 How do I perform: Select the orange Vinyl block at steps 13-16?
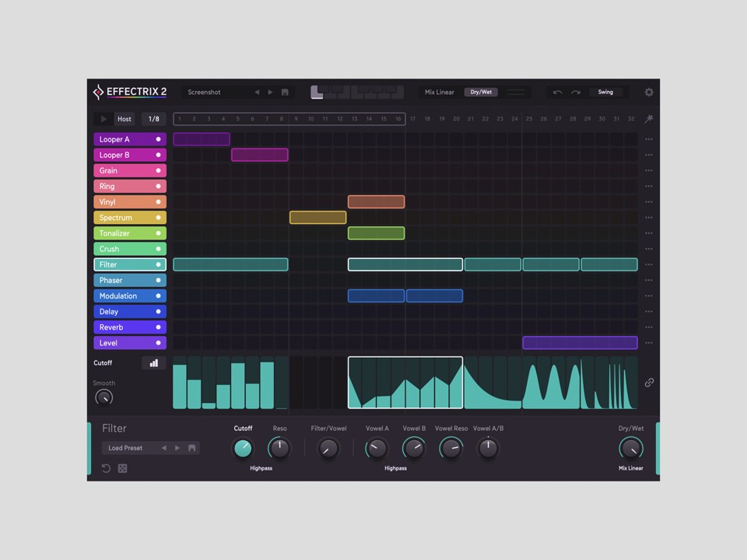point(376,202)
